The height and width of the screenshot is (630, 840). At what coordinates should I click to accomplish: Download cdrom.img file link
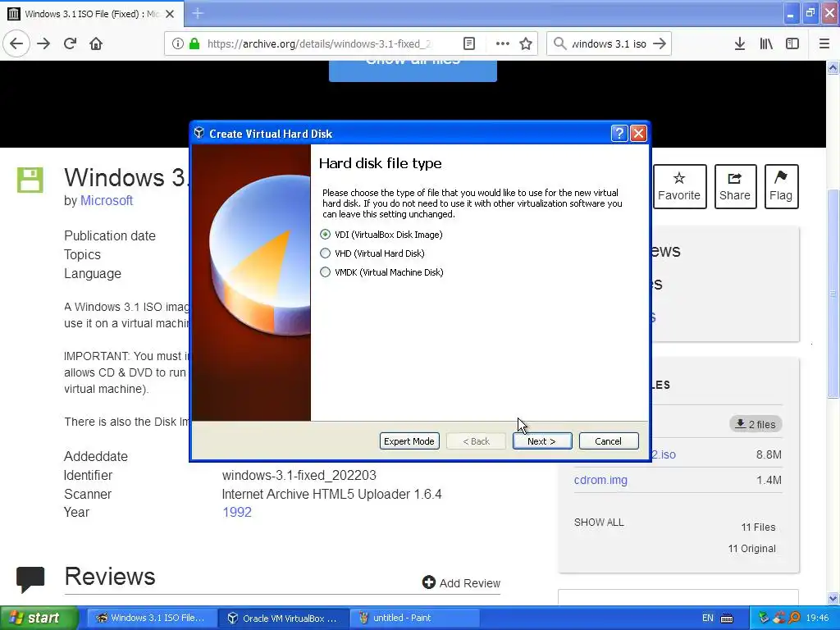pyautogui.click(x=600, y=480)
